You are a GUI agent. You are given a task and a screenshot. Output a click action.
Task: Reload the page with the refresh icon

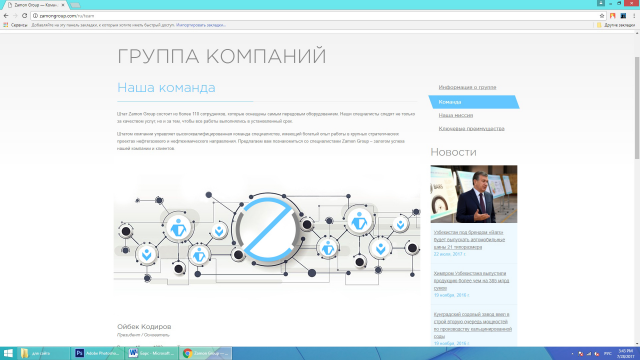(24, 16)
